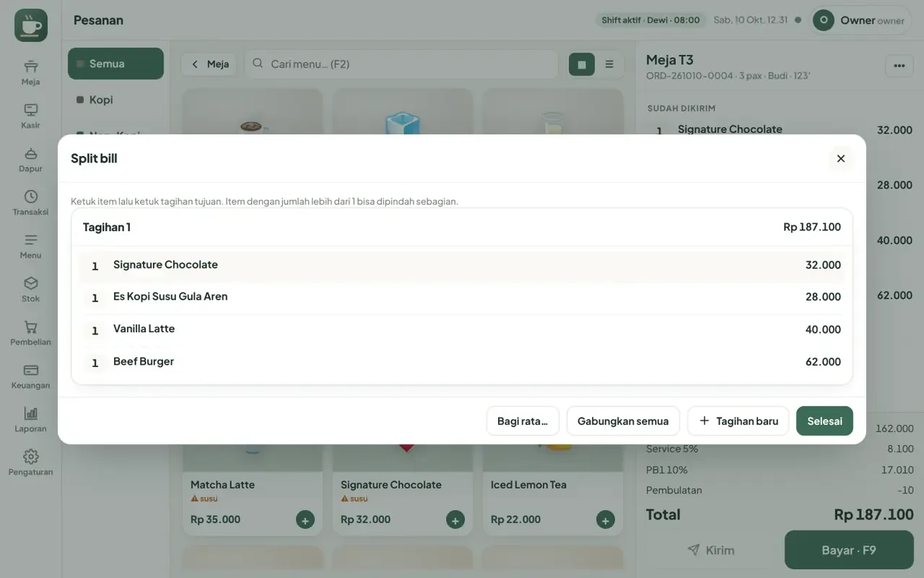Open Laporan reports in sidebar
Viewport: 924px width, 578px height.
pyautogui.click(x=30, y=419)
